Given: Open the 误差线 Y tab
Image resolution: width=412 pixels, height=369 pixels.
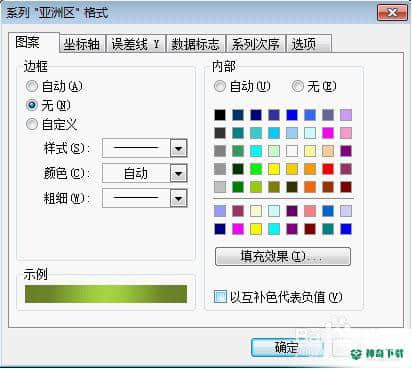Looking at the screenshot, I should (x=136, y=44).
